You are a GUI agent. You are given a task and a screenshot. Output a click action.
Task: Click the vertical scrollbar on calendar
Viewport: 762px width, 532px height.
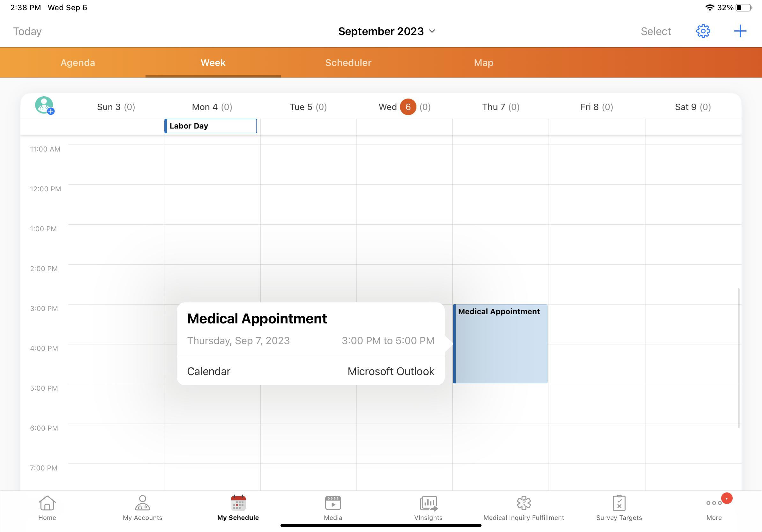tap(738, 358)
